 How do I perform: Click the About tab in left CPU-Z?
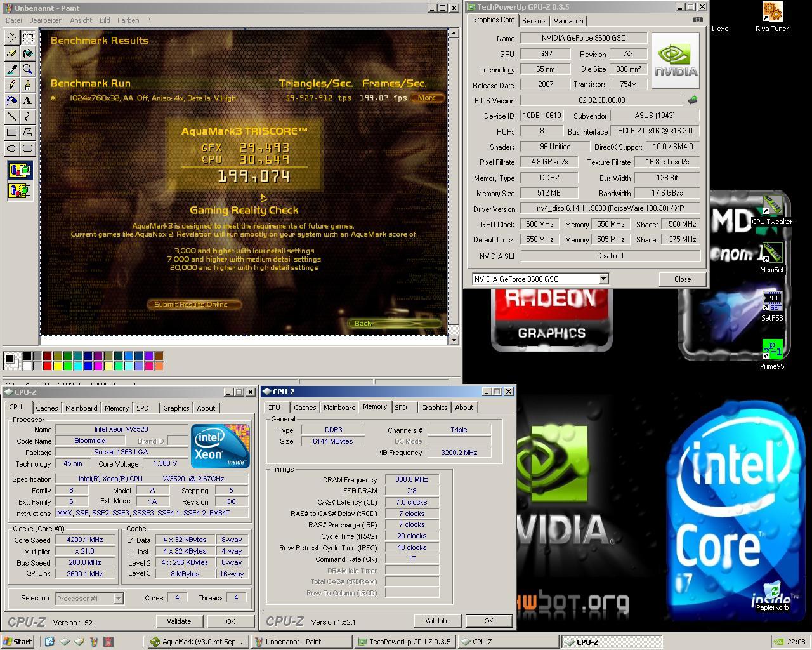[x=206, y=408]
